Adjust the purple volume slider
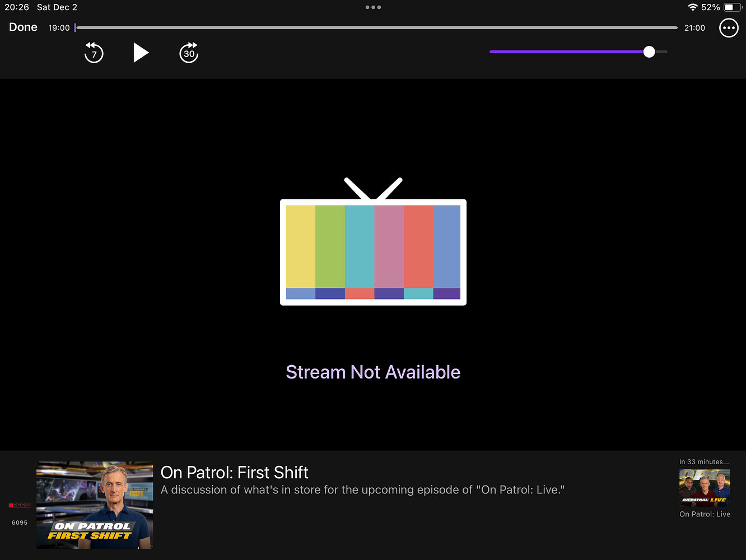The image size is (746, 560). click(649, 52)
